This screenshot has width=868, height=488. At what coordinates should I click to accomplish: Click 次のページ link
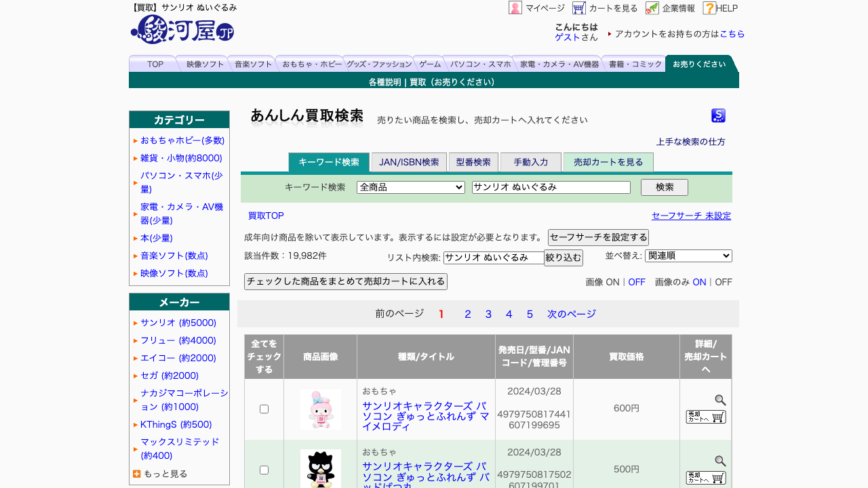click(x=572, y=314)
